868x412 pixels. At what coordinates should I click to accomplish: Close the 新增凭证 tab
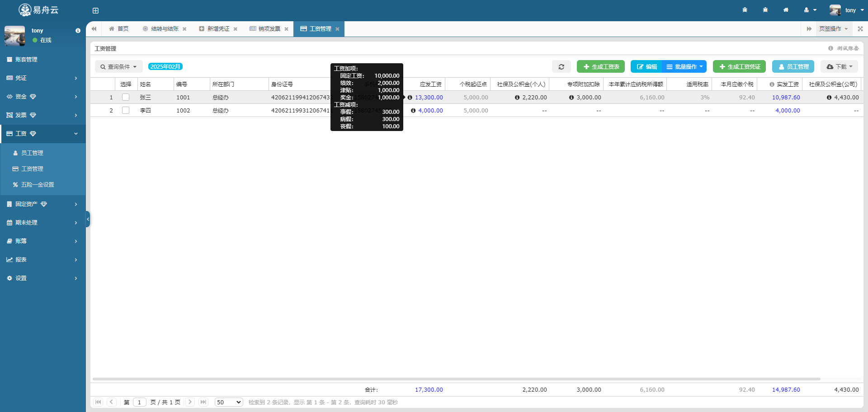(236, 29)
